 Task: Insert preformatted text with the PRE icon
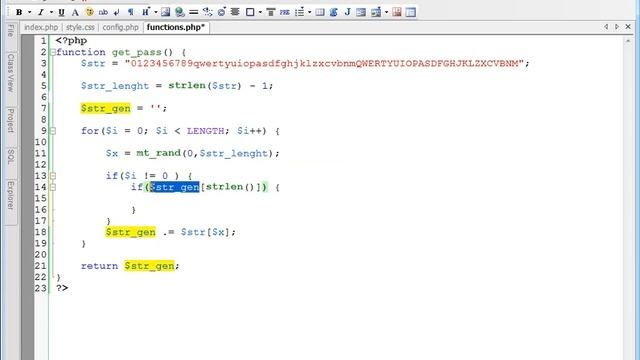[284, 12]
